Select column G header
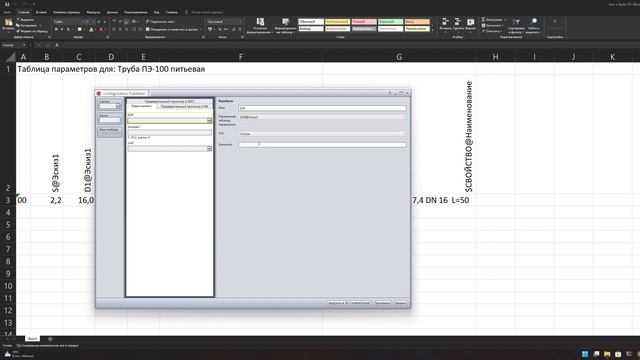 [x=399, y=57]
